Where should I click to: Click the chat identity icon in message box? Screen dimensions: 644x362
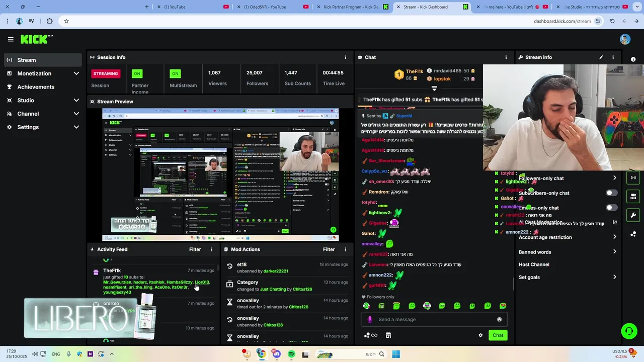click(x=370, y=319)
